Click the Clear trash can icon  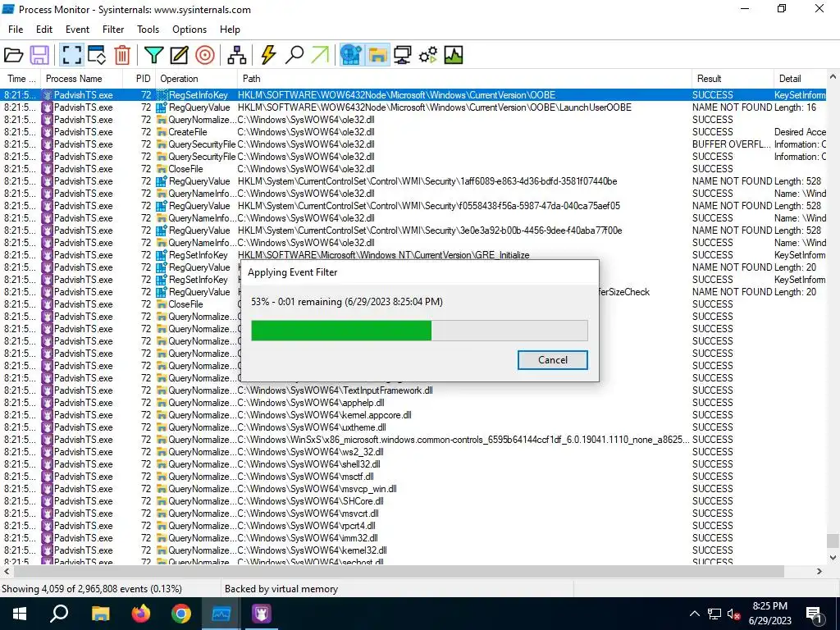(122, 55)
